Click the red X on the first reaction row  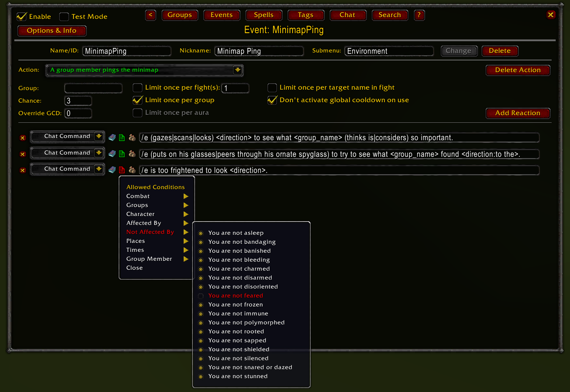(x=22, y=138)
